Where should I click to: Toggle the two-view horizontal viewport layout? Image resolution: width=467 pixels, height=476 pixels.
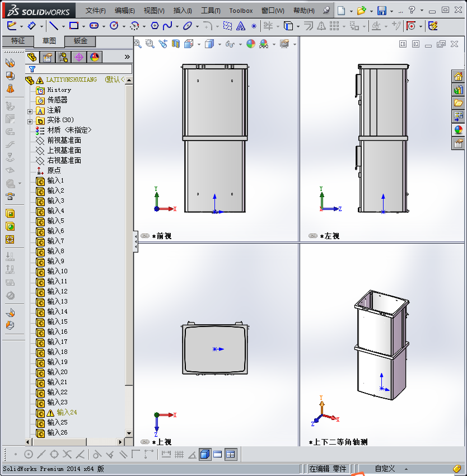218,455
